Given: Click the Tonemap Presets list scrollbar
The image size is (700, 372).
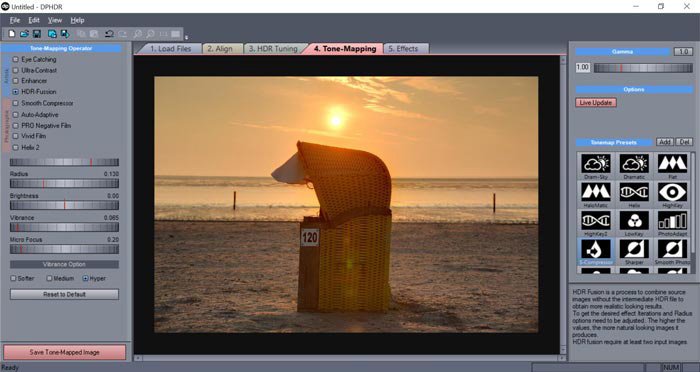Looking at the screenshot, I should [x=693, y=213].
